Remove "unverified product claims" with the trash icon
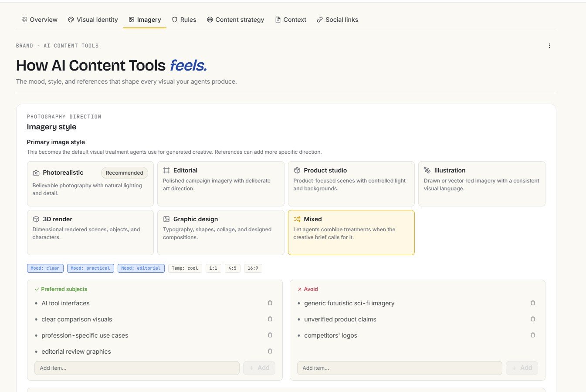The height and width of the screenshot is (392, 586). point(533,319)
